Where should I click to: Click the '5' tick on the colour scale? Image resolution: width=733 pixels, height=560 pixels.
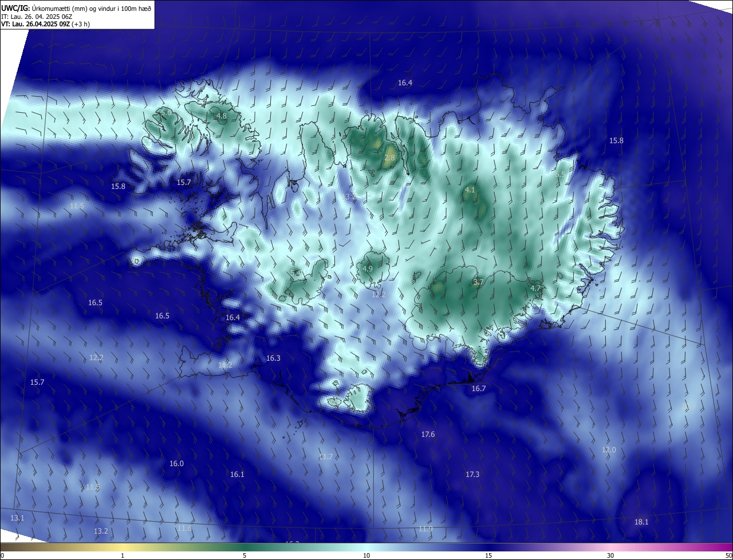tap(245, 555)
